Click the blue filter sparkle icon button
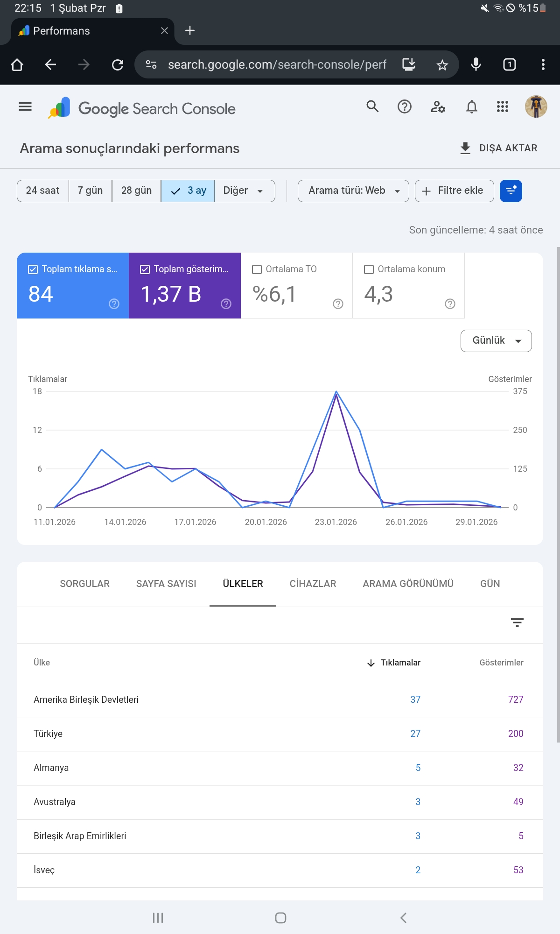 pyautogui.click(x=511, y=191)
